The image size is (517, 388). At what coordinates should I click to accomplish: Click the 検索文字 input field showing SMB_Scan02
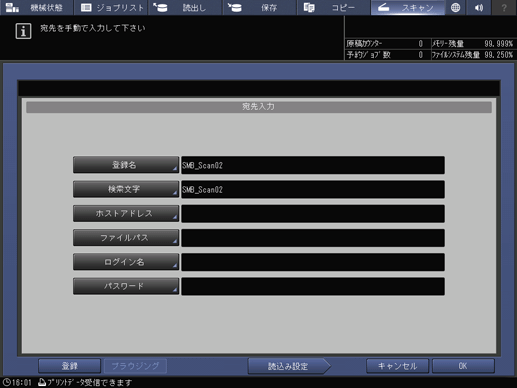point(313,189)
